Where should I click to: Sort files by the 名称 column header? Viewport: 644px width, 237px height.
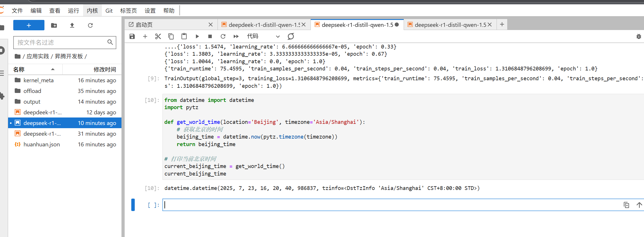(19, 70)
